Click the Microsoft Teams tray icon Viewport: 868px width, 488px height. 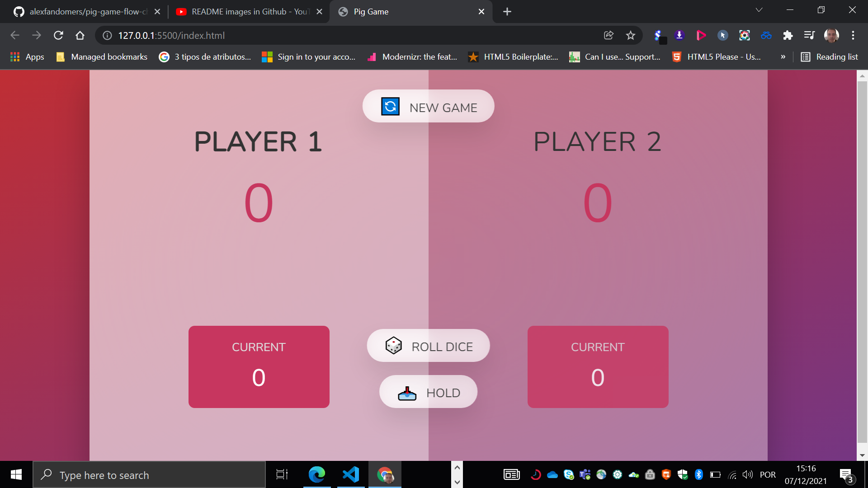click(585, 474)
